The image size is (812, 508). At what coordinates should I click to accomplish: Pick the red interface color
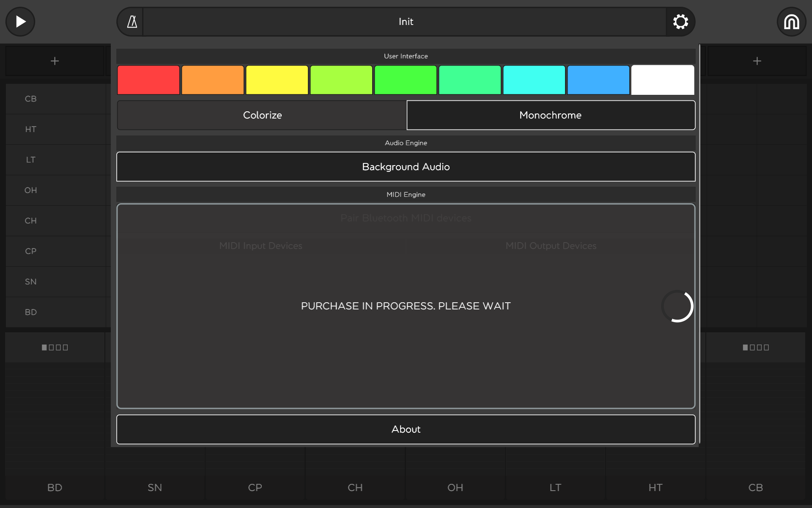pos(148,80)
